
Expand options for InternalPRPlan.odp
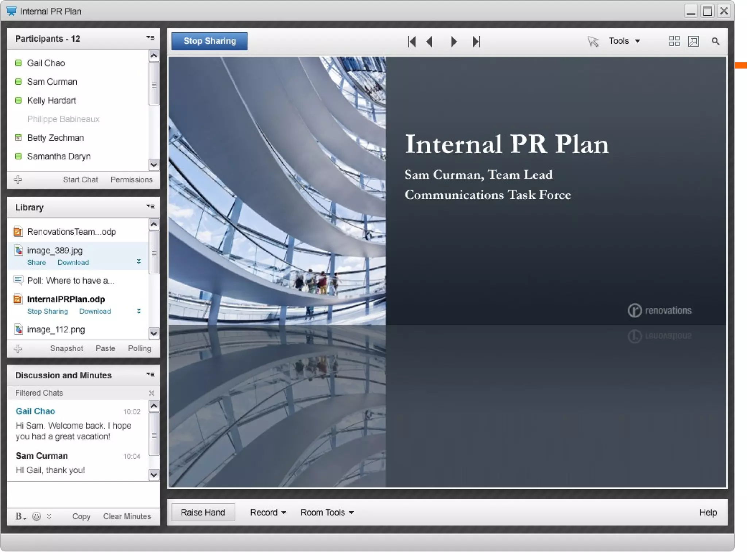click(x=139, y=311)
